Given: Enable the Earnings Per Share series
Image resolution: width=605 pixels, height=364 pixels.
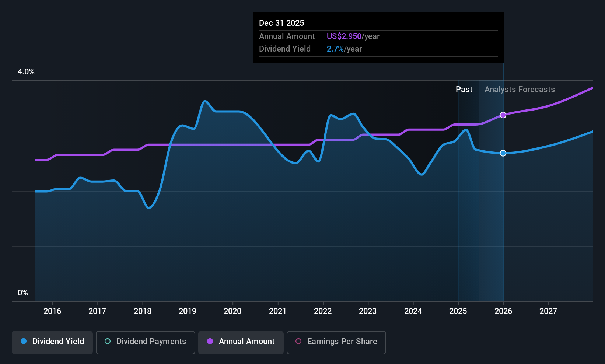Looking at the screenshot, I should pyautogui.click(x=336, y=343).
